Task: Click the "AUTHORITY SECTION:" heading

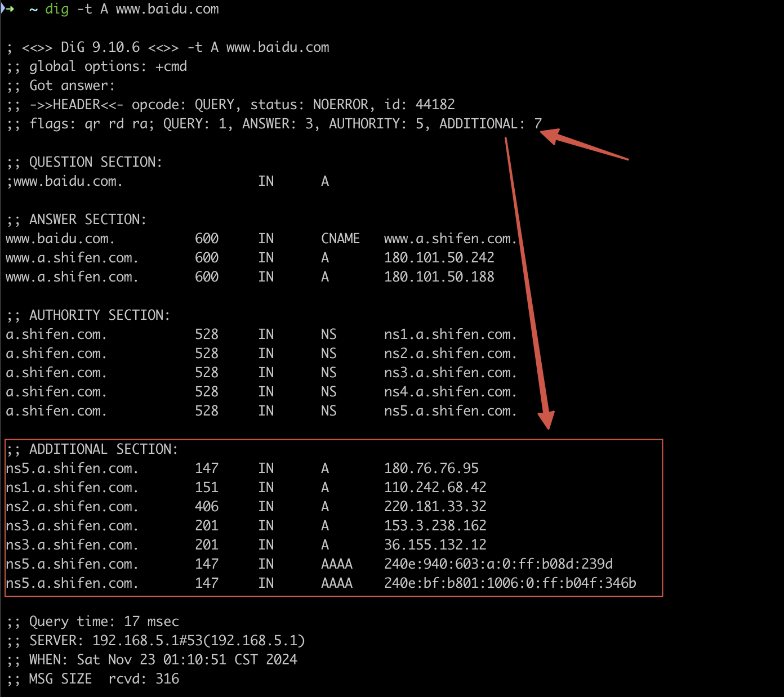Action: point(99,315)
